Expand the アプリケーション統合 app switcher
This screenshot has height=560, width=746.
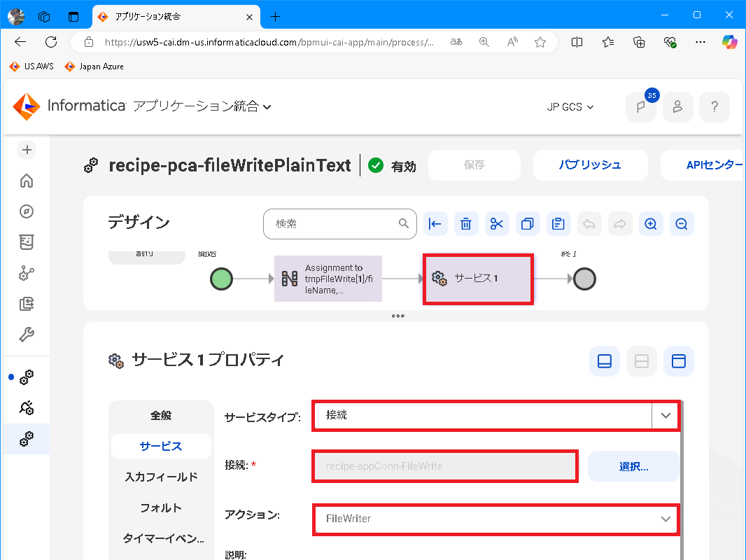pos(203,106)
